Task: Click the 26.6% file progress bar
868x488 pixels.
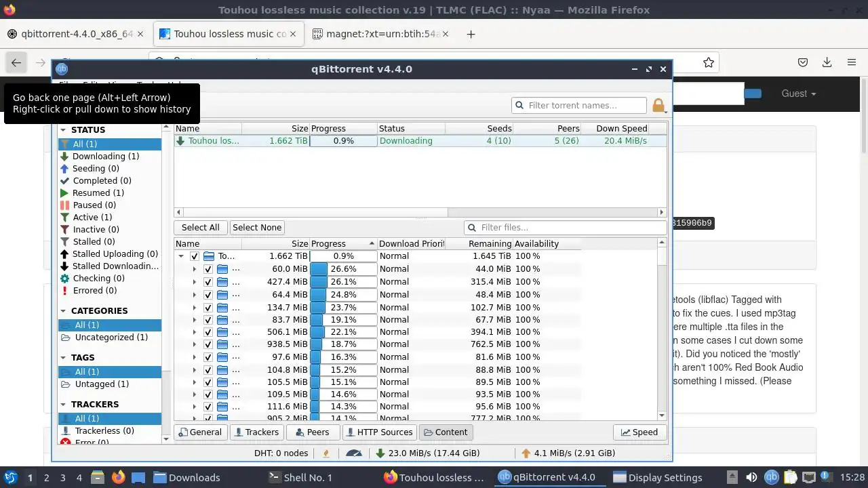Action: pyautogui.click(x=343, y=269)
